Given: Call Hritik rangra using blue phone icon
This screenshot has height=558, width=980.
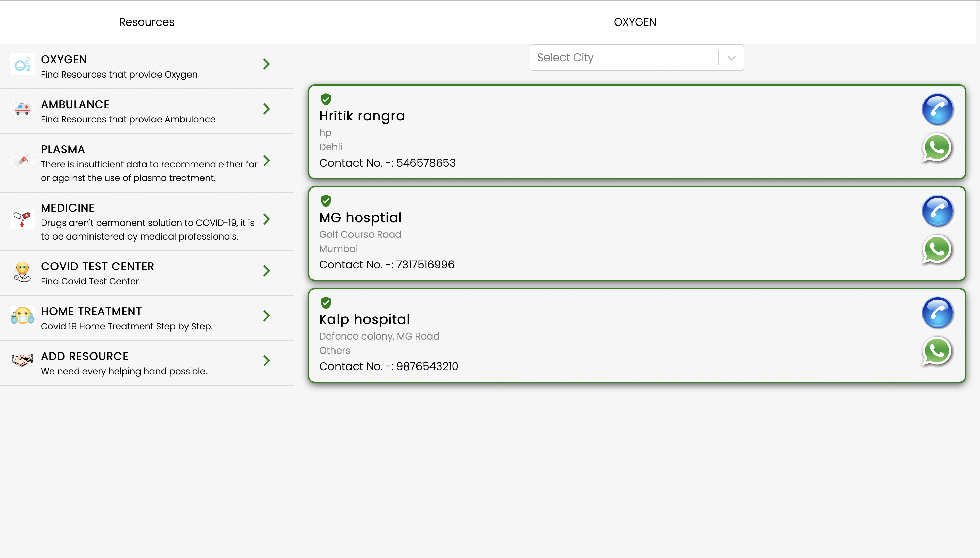Looking at the screenshot, I should (x=937, y=110).
